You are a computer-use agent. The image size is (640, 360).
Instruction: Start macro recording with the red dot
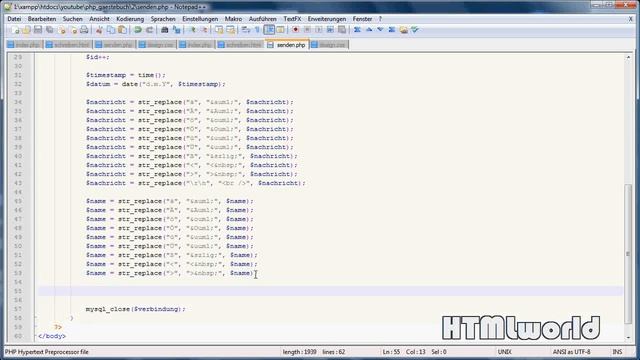click(x=296, y=30)
